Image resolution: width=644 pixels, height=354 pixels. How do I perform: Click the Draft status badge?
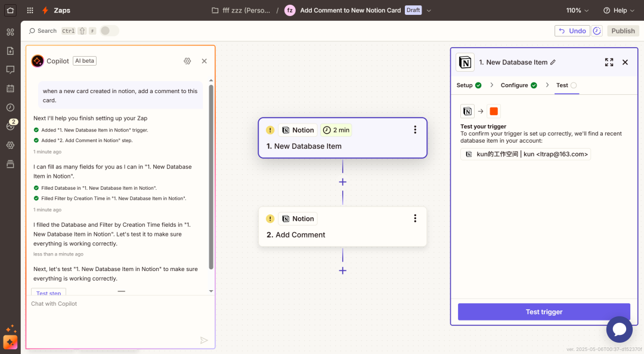(413, 10)
